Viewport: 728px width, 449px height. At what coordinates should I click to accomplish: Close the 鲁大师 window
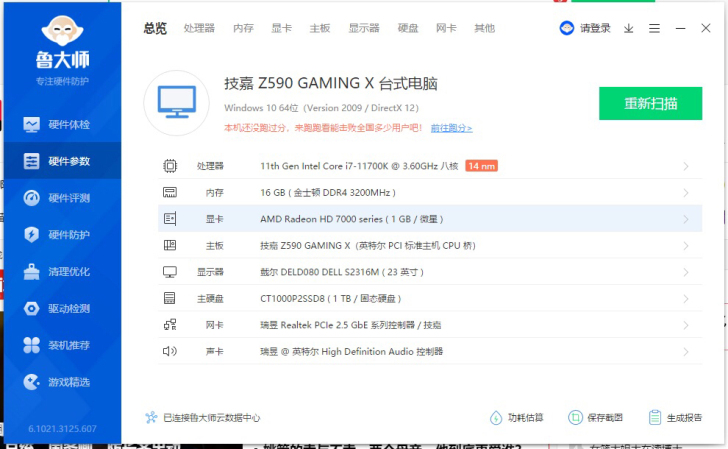tap(706, 28)
